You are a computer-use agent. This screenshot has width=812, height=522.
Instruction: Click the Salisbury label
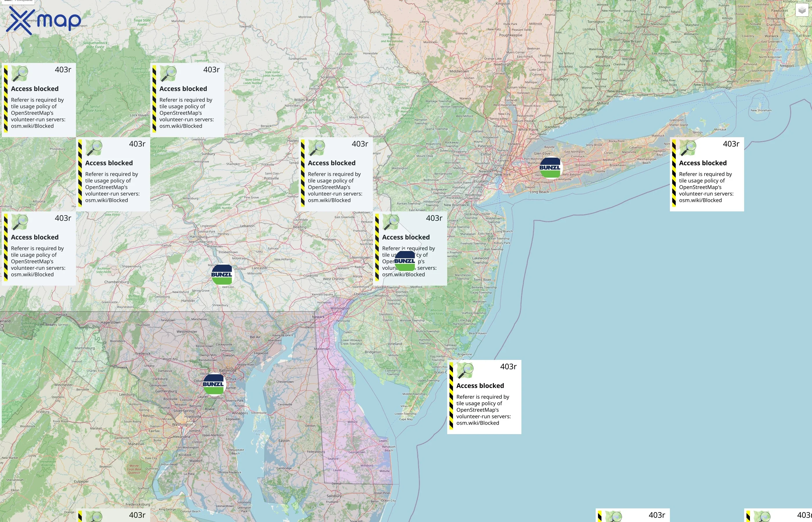334,496
